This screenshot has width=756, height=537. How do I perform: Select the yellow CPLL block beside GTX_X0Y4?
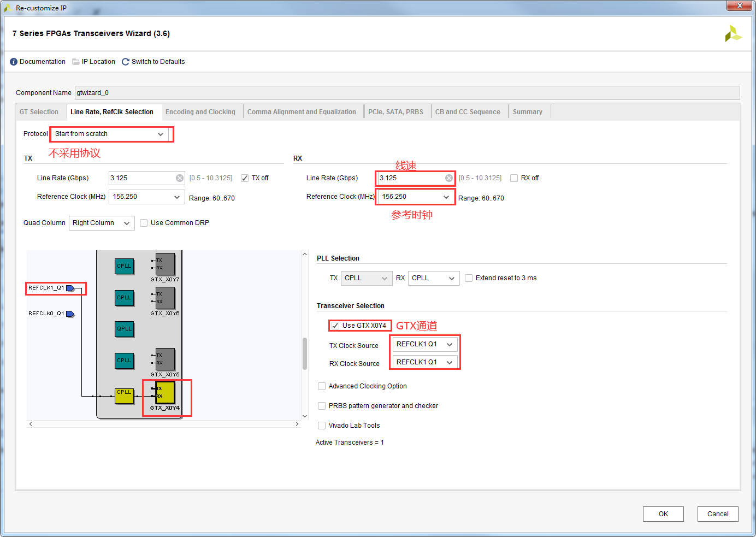[x=125, y=396]
